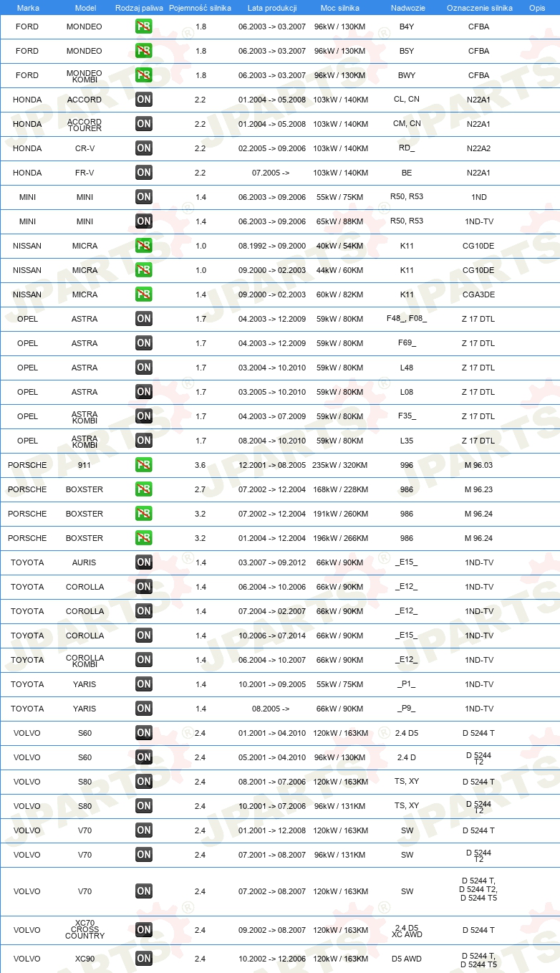Click the ON diesel icon for Volvo XC90
Viewport: 560px width, 973px height.
pyautogui.click(x=144, y=959)
